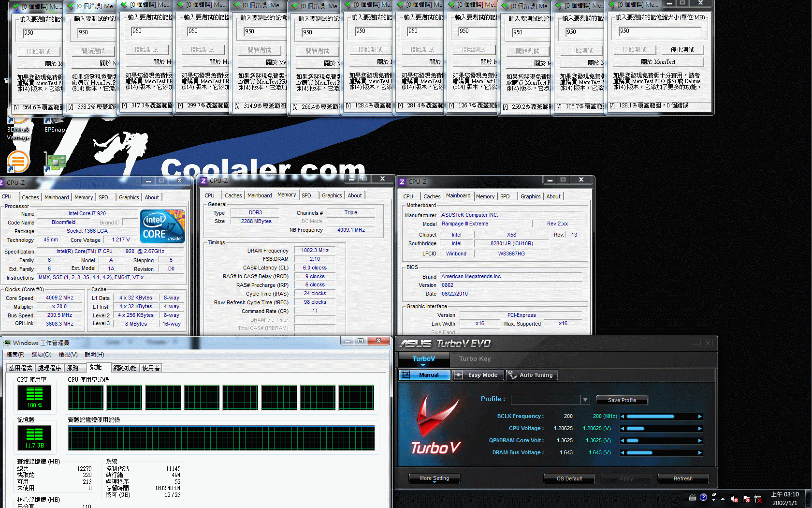The width and height of the screenshot is (812, 508).
Task: Open Graphics tab in the Mainboard CPU-Z window
Action: (530, 196)
